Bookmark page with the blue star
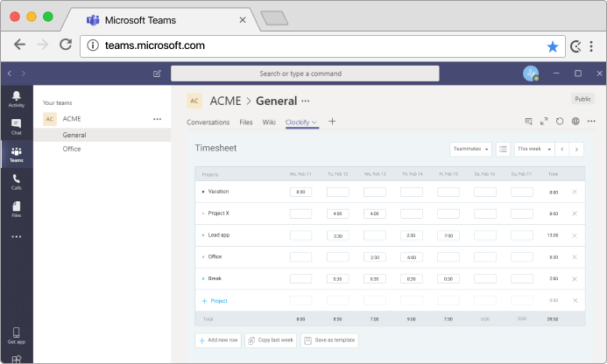 553,46
